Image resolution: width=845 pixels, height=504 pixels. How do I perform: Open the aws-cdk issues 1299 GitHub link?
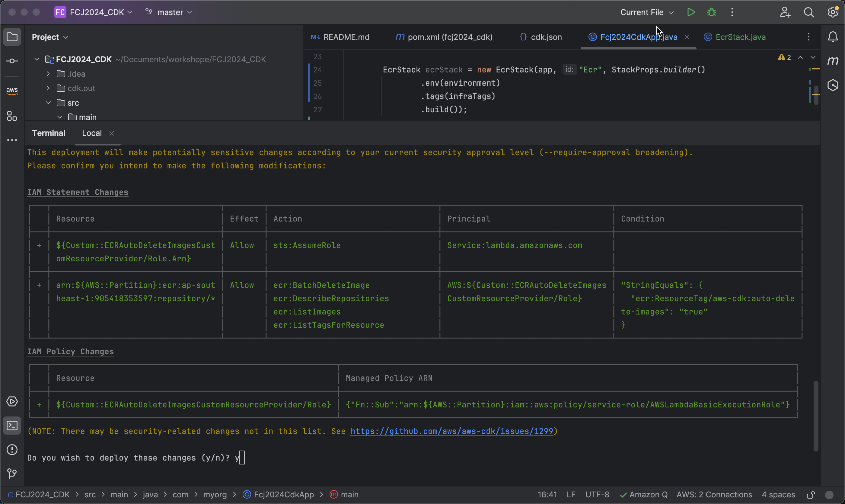[452, 431]
